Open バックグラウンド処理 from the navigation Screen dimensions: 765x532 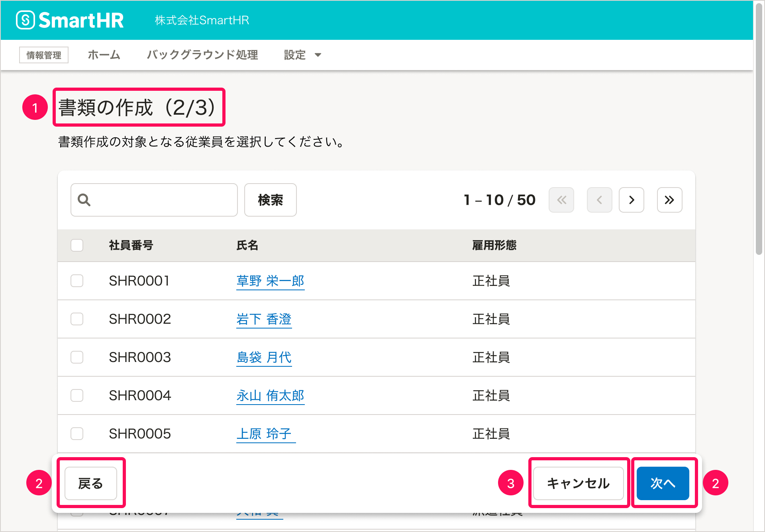(202, 55)
